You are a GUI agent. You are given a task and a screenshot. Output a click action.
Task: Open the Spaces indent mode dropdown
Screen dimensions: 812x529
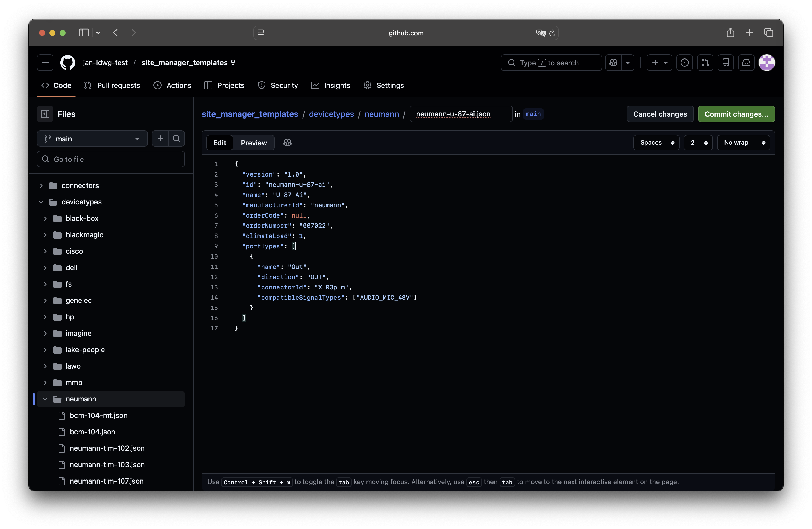(656, 143)
